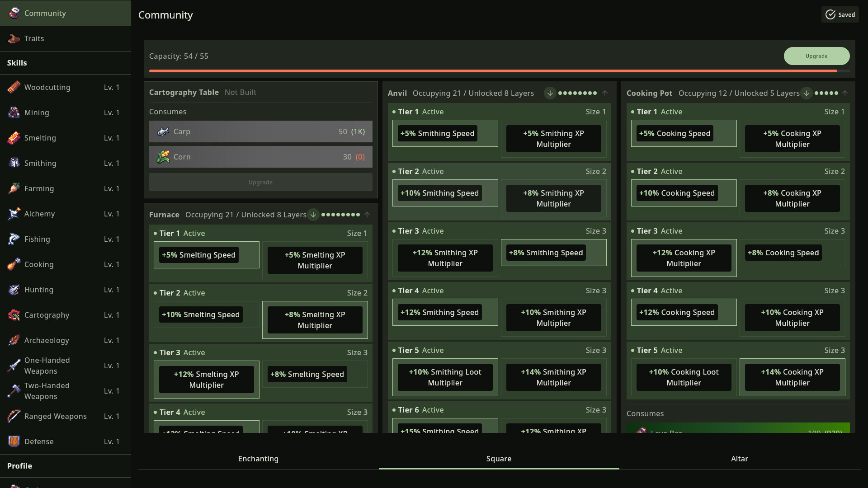The width and height of the screenshot is (868, 488).
Task: Click Upgrade on the Cartography Table
Action: tap(260, 182)
